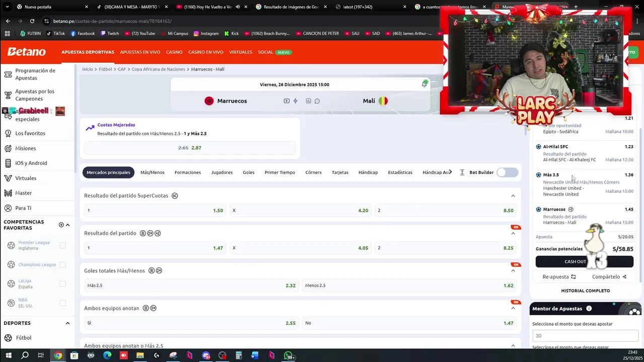Reload the page with browser refresh button

click(32, 21)
